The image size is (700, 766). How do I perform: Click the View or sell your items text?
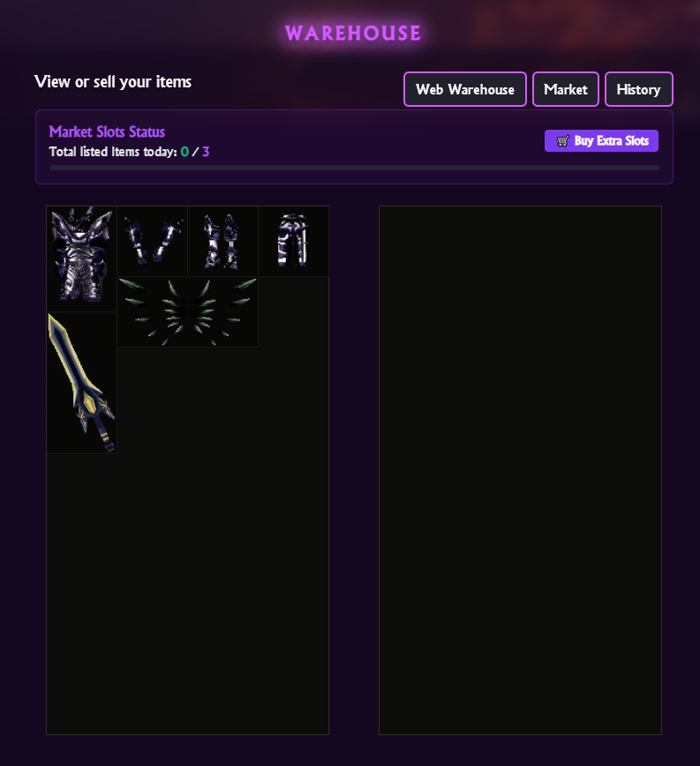coord(113,81)
